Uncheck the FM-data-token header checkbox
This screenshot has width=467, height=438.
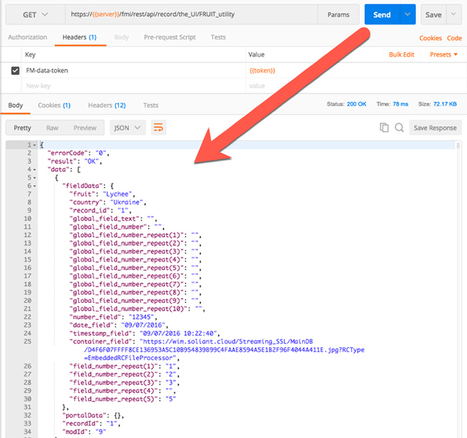coord(15,71)
